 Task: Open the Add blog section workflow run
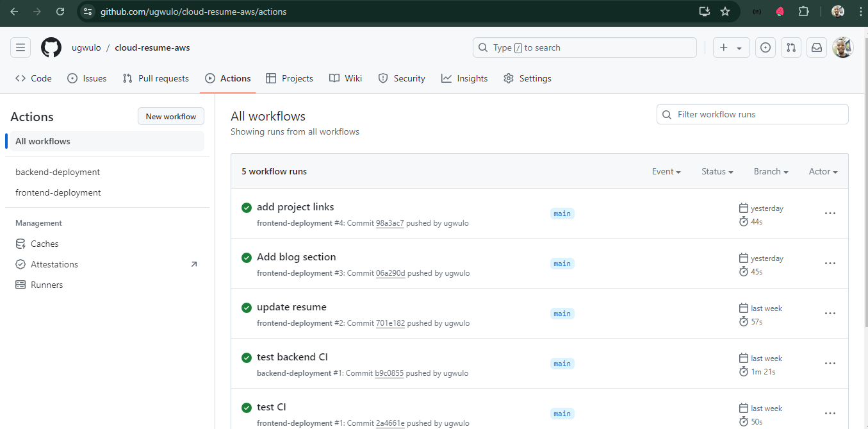(x=297, y=257)
